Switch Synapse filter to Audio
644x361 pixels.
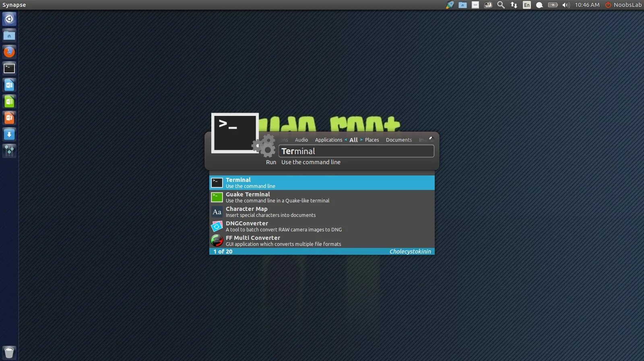click(301, 140)
